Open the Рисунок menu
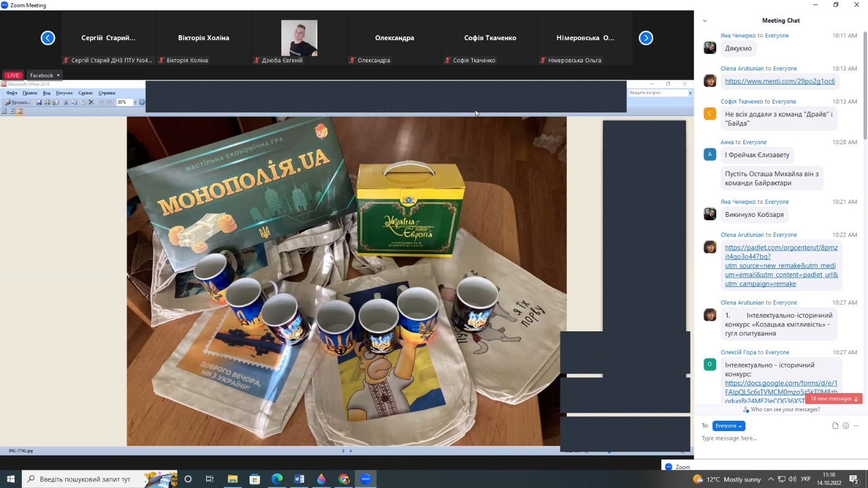Image resolution: width=868 pixels, height=488 pixels. (64, 93)
